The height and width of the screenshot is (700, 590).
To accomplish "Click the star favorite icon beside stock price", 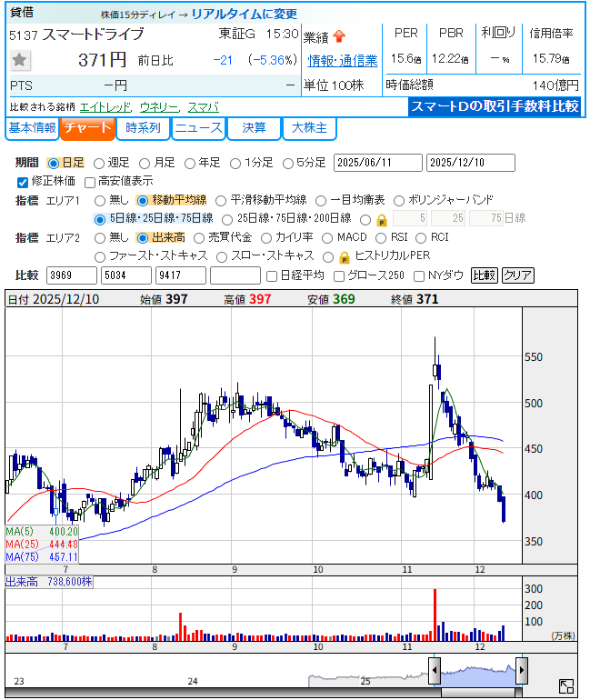I will click(20, 61).
